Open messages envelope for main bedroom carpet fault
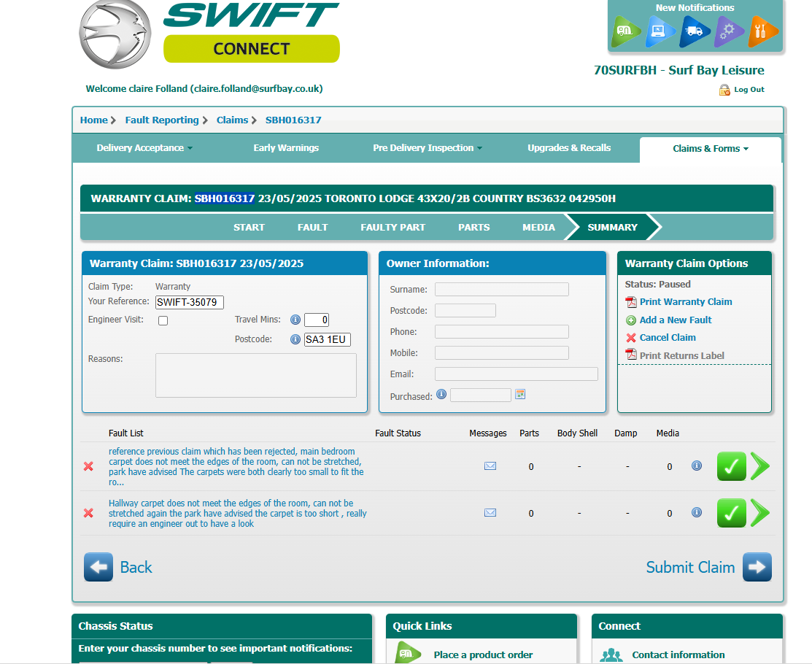Screen dimensions: 812x664 (x=490, y=466)
